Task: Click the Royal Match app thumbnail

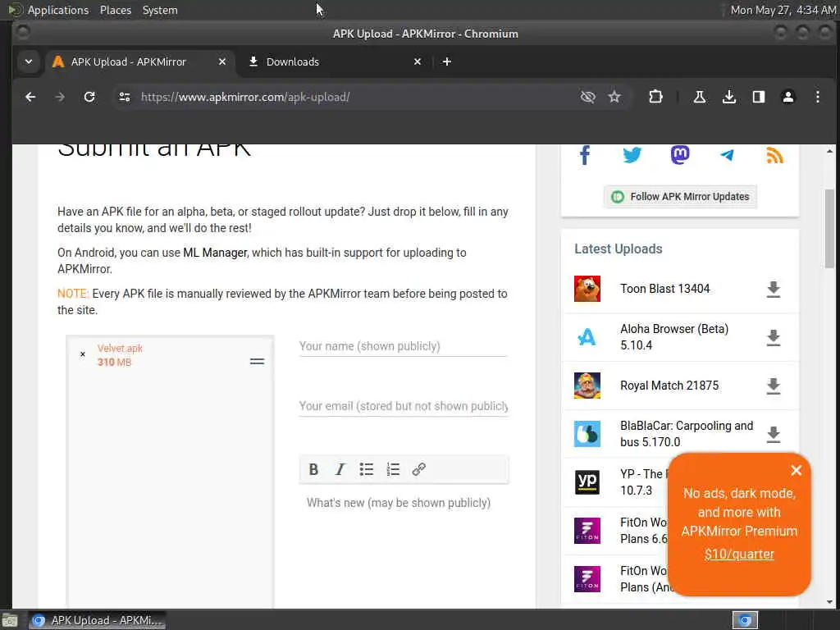Action: [587, 386]
